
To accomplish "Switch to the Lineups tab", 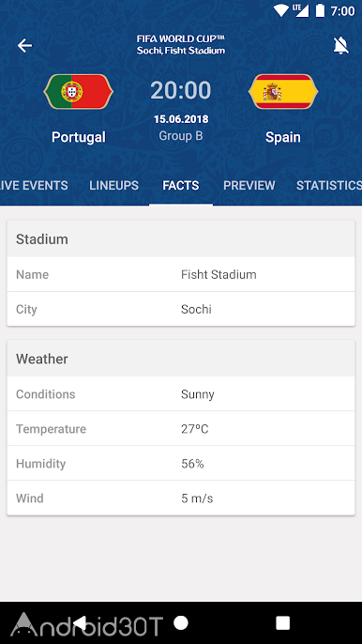I will click(x=113, y=185).
